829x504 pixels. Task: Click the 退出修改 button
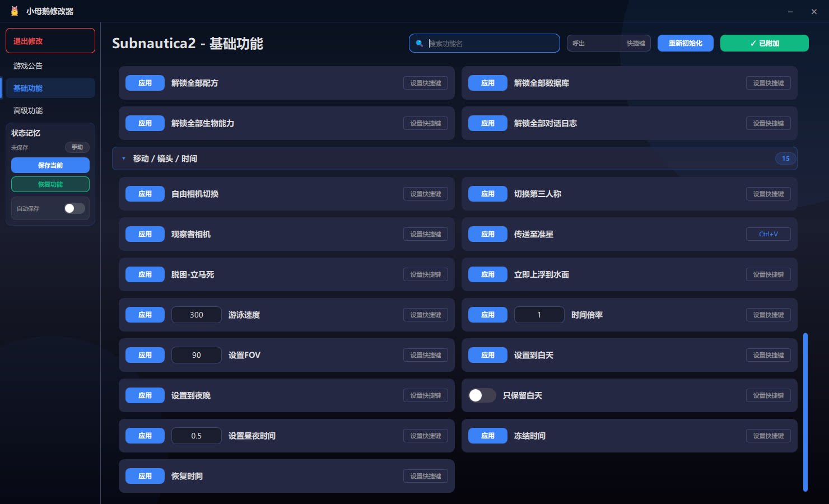pos(50,41)
